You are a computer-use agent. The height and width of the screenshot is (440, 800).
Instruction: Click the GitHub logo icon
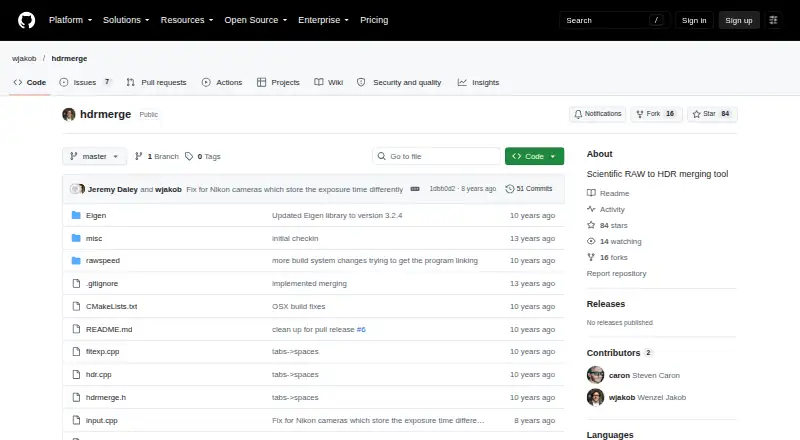pos(27,20)
